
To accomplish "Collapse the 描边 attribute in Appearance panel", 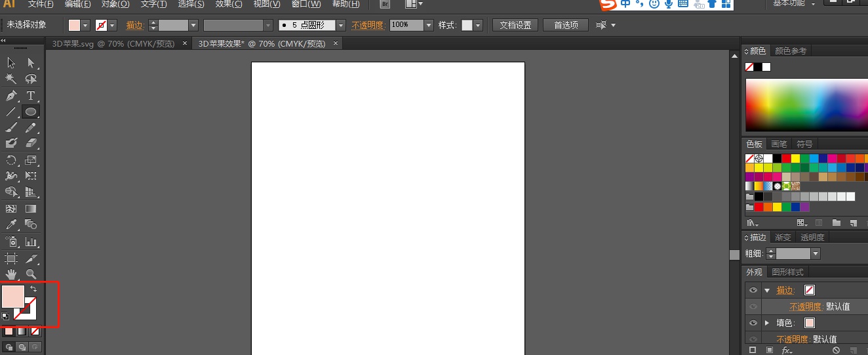I will [x=767, y=290].
